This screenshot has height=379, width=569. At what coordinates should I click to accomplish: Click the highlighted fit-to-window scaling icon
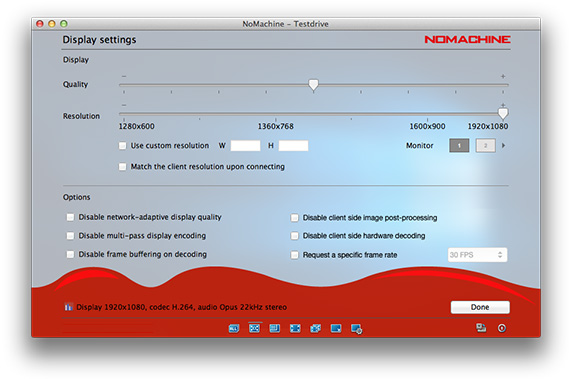point(254,328)
